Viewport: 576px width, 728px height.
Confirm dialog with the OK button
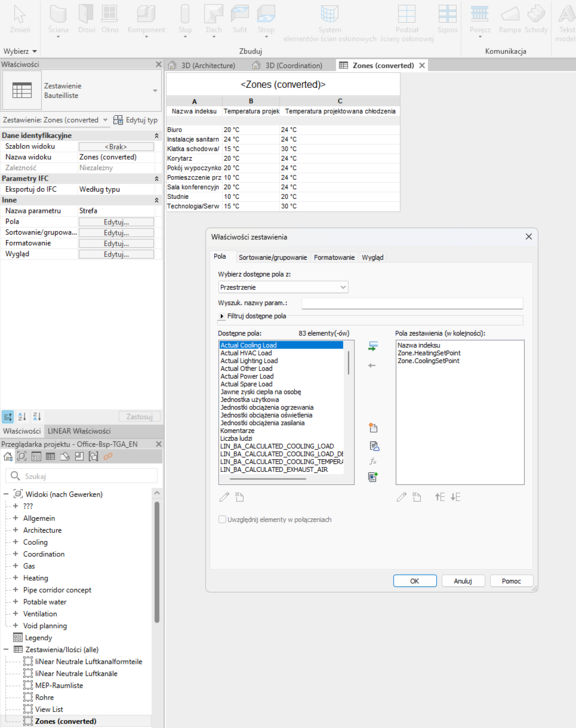(x=414, y=581)
